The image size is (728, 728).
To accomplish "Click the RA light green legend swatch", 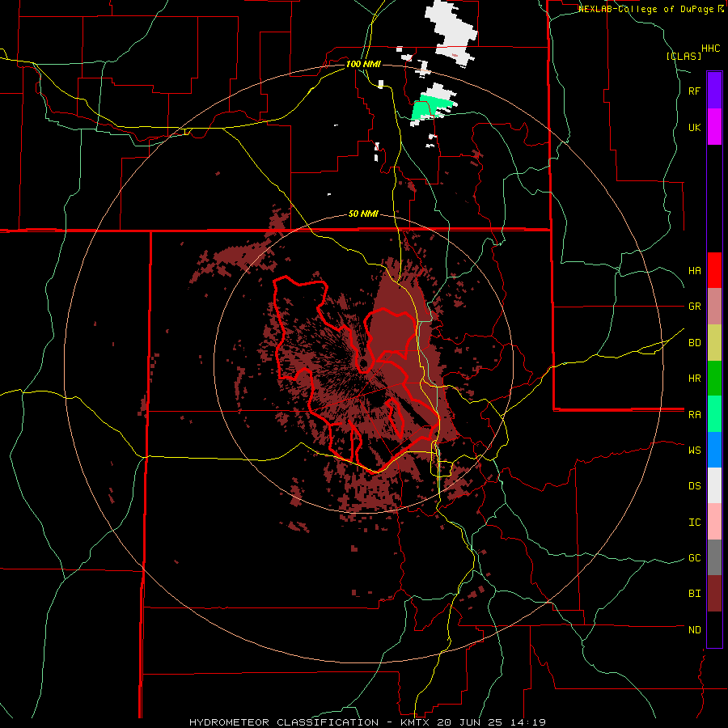I will [x=714, y=414].
